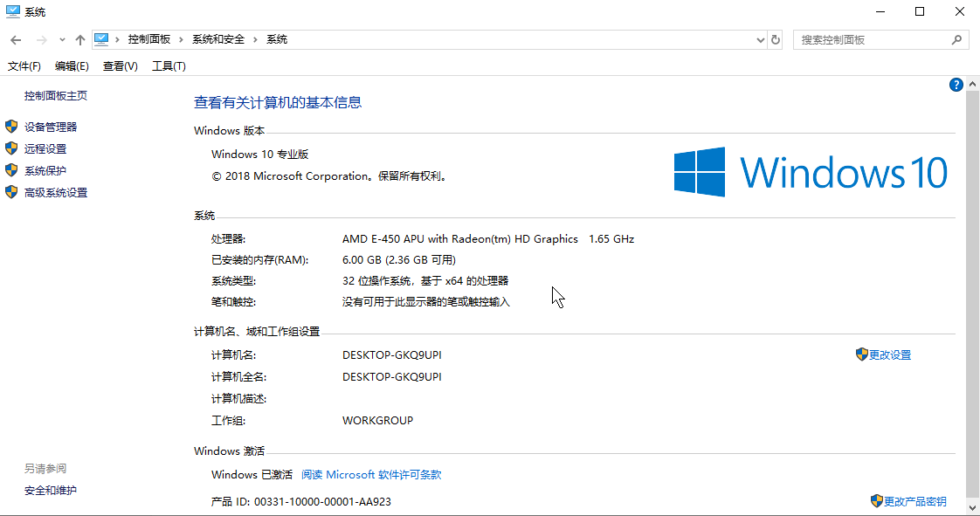Image resolution: width=980 pixels, height=516 pixels.
Task: Open the 工具(T) menu
Action: tap(169, 66)
